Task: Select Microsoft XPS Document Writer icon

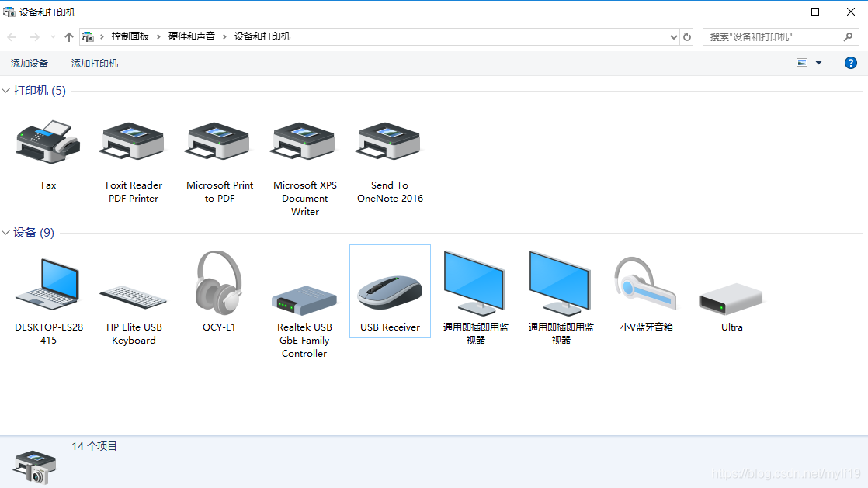Action: pyautogui.click(x=304, y=140)
